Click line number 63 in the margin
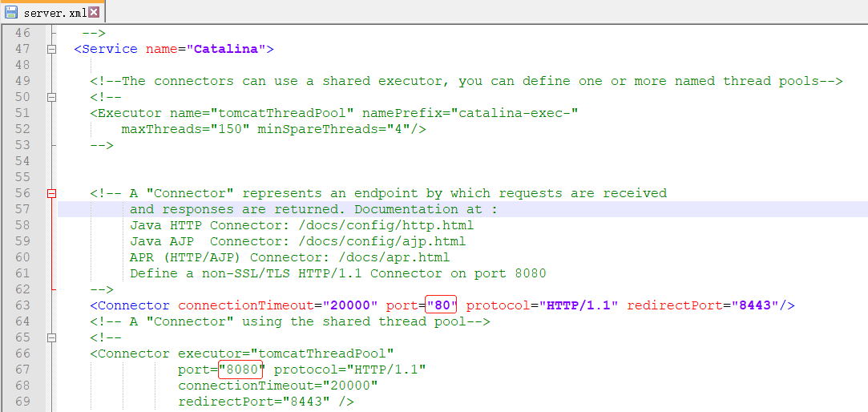Image resolution: width=868 pixels, height=412 pixels. (x=22, y=305)
